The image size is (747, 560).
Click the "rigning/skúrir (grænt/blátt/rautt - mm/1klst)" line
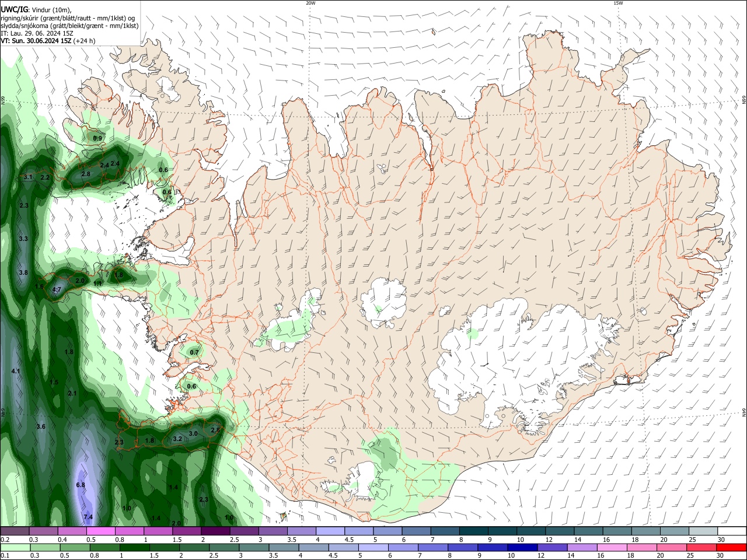67,18
